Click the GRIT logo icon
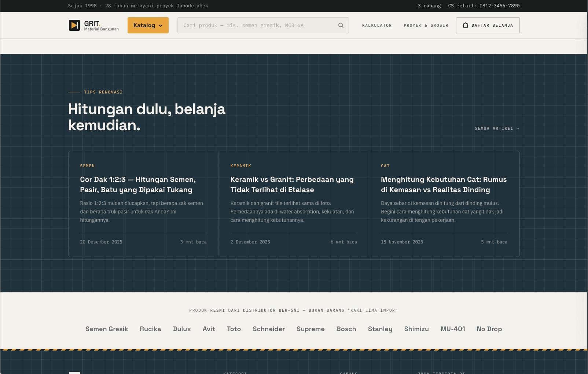 74,25
